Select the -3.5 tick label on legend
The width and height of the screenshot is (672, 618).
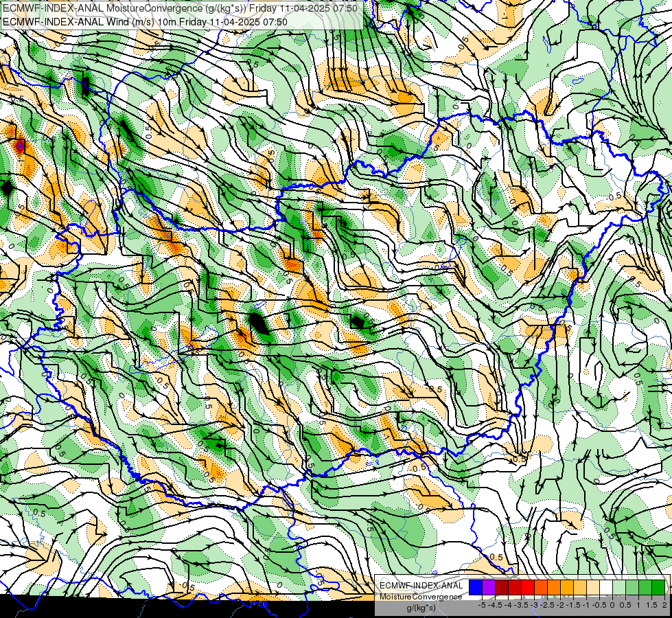coord(521,605)
